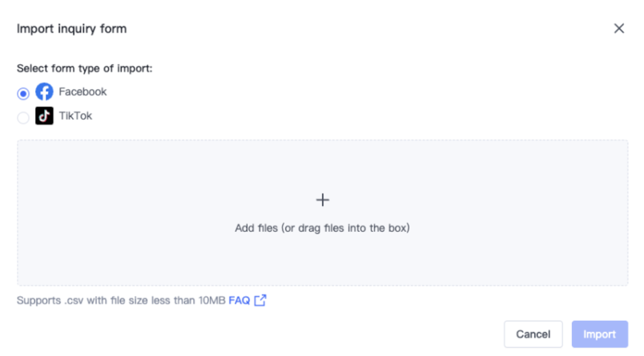This screenshot has height=356, width=644.
Task: Click the plus icon to add files
Action: click(322, 200)
